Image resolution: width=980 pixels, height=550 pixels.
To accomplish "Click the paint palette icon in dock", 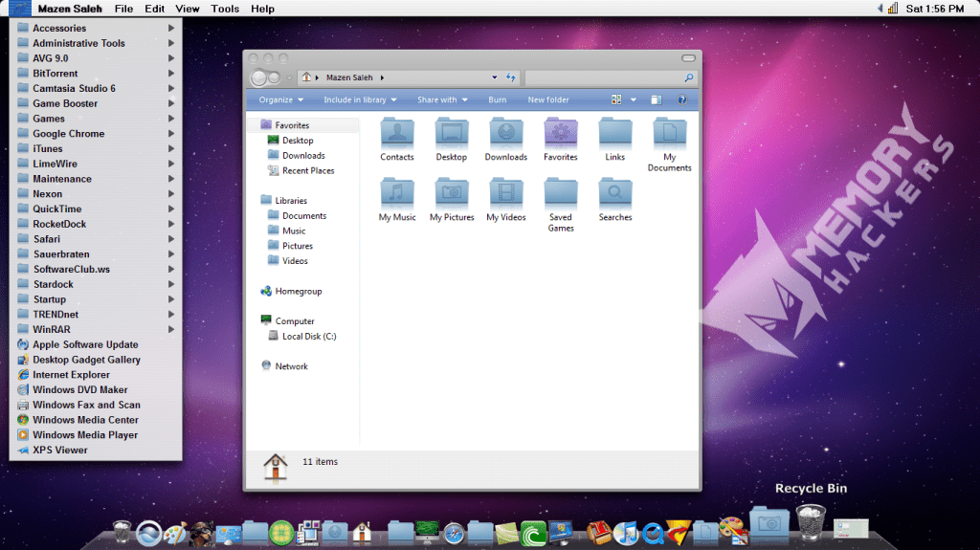I will 174,533.
